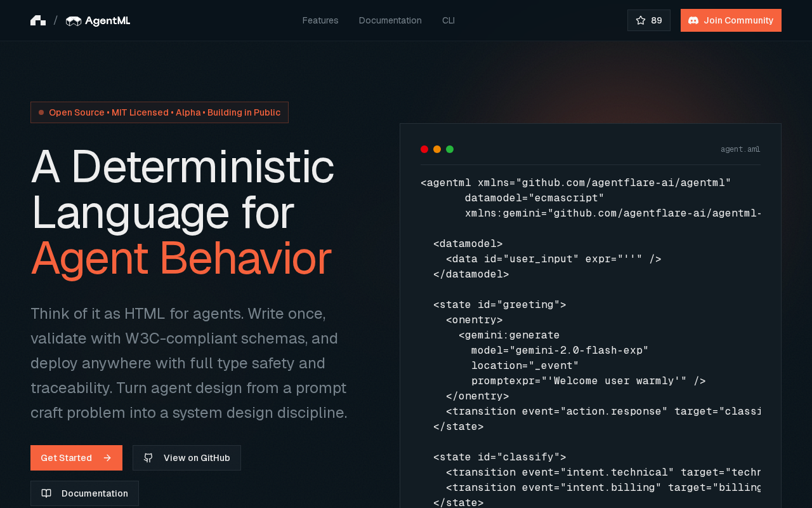Click the opening <onentry> code line
Image resolution: width=812 pixels, height=508 pixels.
(x=475, y=320)
